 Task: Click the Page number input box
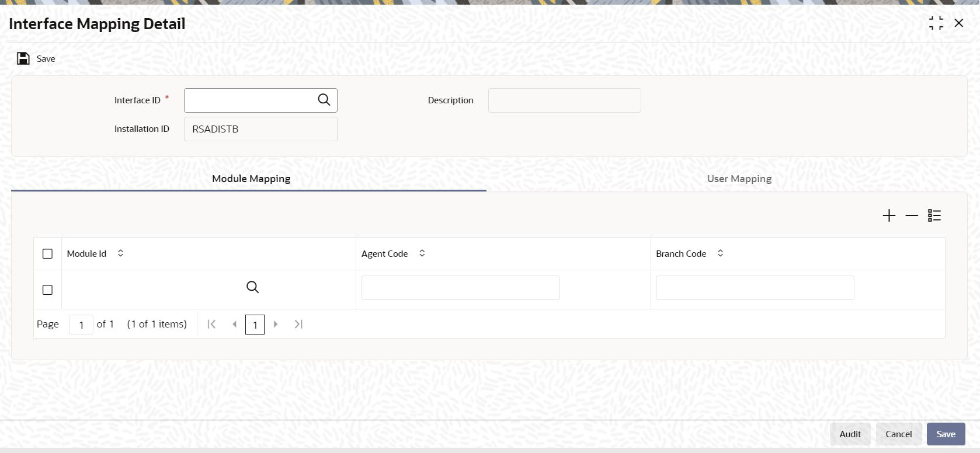coord(81,325)
